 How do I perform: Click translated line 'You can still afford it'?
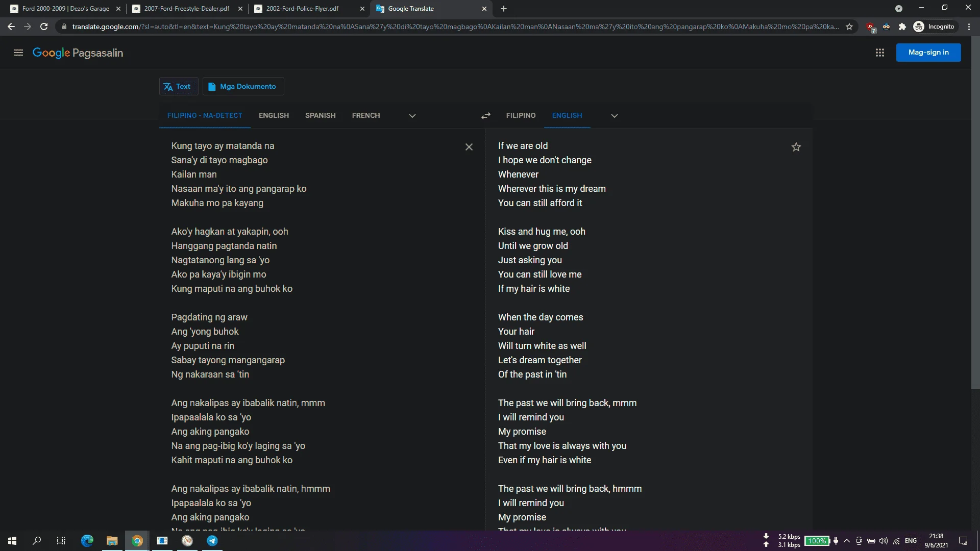pos(540,203)
